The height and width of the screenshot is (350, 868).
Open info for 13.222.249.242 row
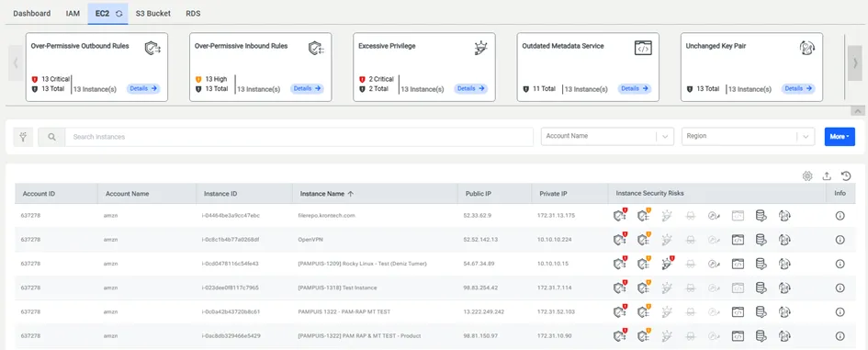(x=840, y=311)
